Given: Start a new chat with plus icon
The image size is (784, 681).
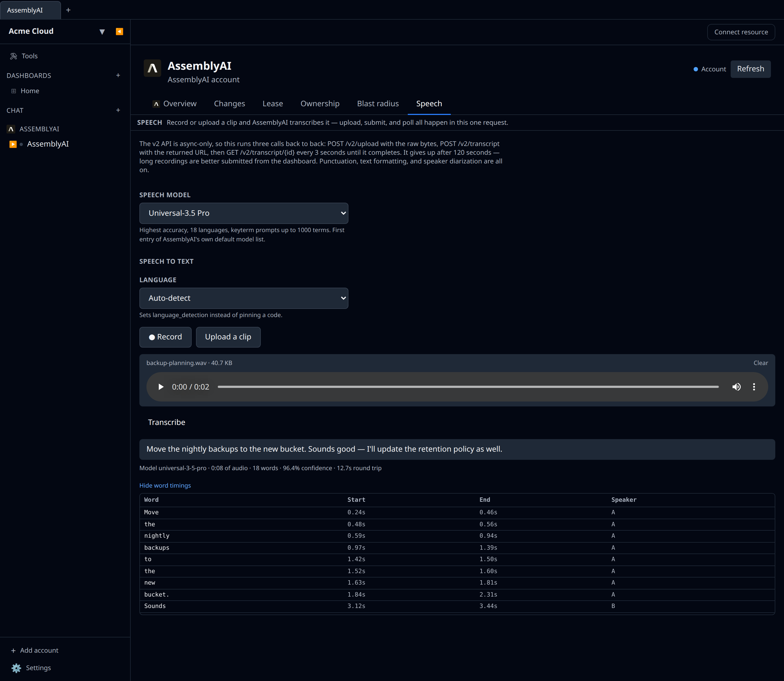Looking at the screenshot, I should [118, 110].
